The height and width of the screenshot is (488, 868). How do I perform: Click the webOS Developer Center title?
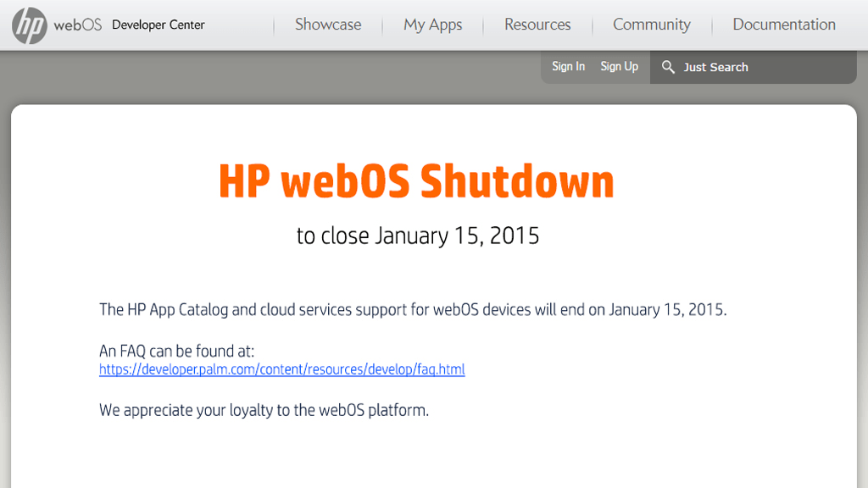[x=130, y=25]
